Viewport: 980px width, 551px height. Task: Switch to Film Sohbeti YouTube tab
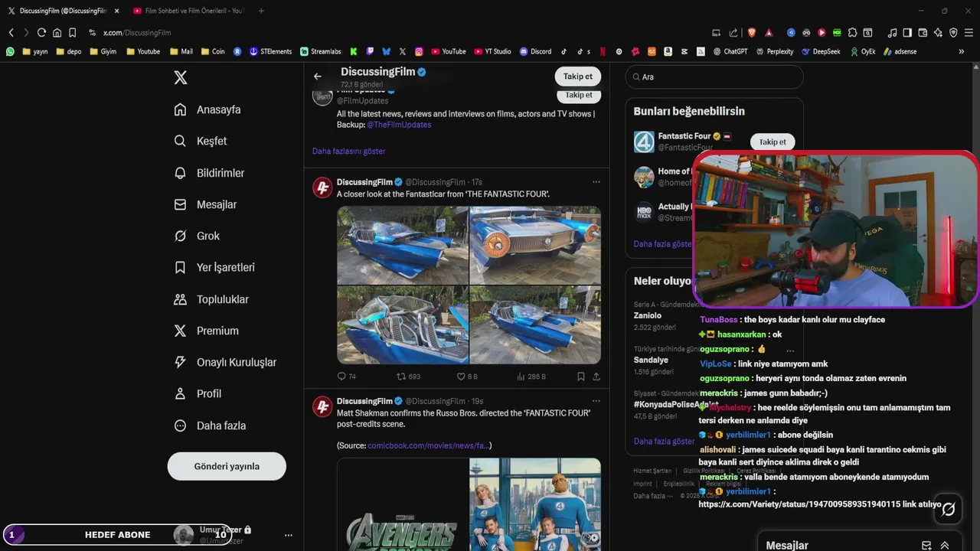point(188,11)
